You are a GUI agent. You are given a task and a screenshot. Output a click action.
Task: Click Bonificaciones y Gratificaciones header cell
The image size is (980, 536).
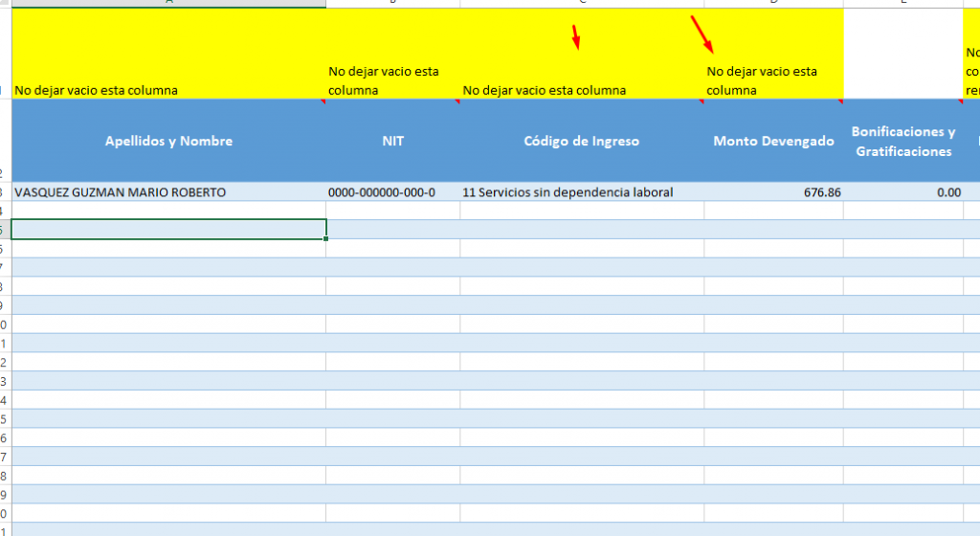tap(902, 142)
